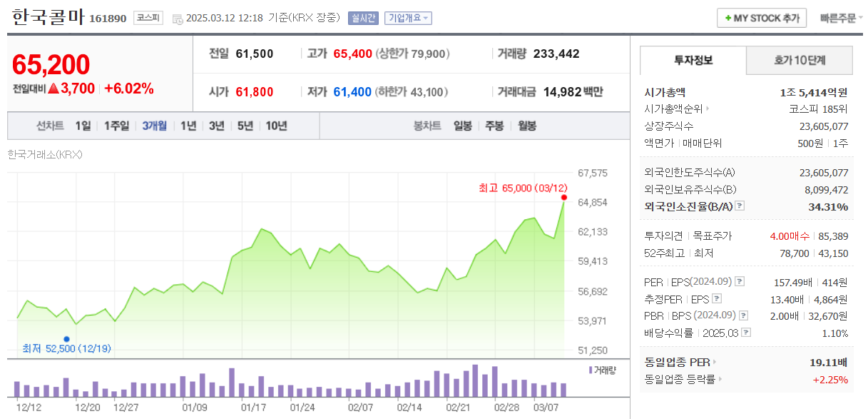Click the 4.00매수 investment opinion
The width and height of the screenshot is (868, 419).
pos(791,236)
